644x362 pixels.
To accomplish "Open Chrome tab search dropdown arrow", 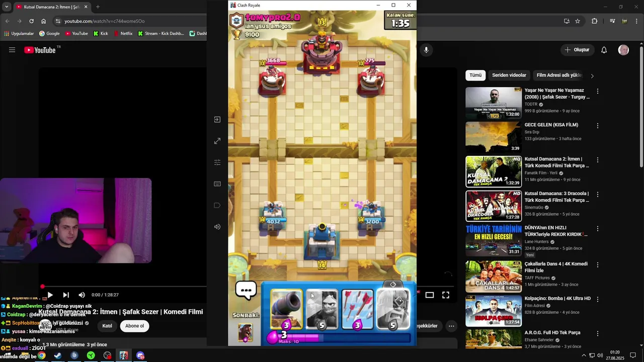I will [x=7, y=7].
